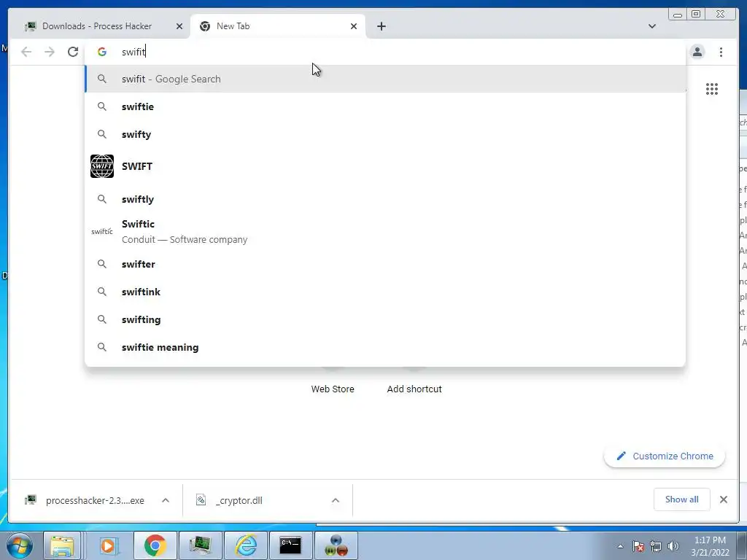Open the Google apps grid
This screenshot has height=560, width=747.
click(712, 89)
